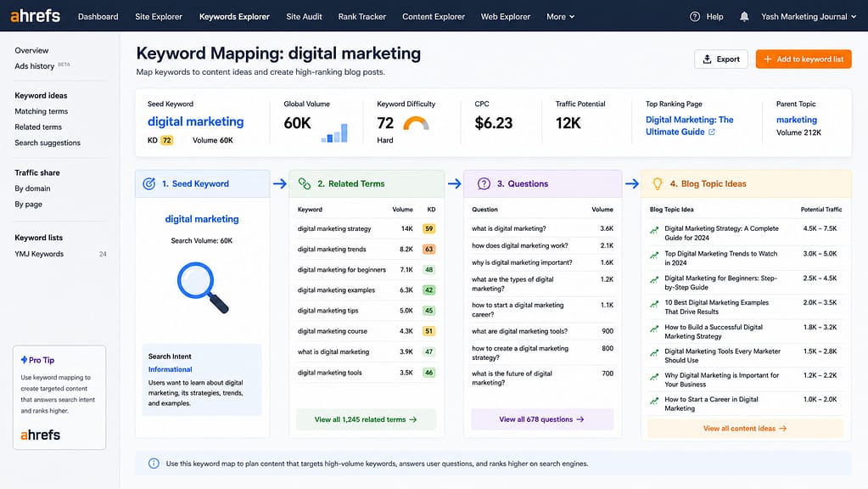
Task: Click trend icon beside How to Start a Career
Action: click(x=654, y=401)
